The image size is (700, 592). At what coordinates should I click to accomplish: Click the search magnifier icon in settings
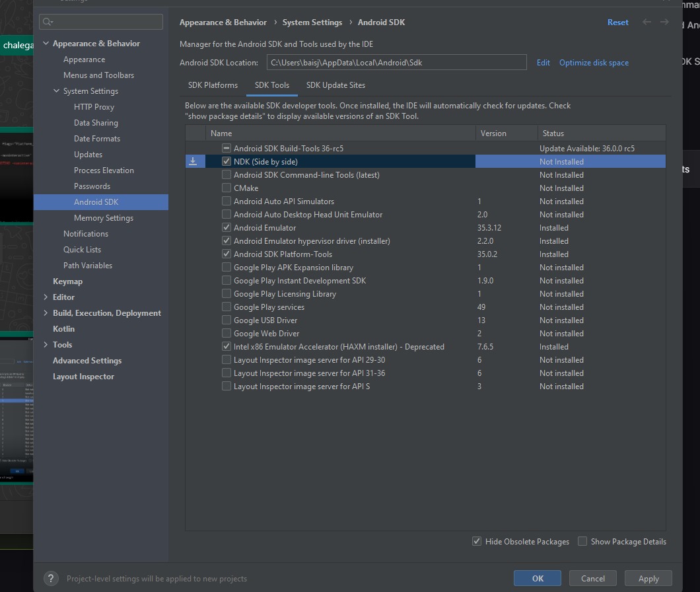(x=48, y=22)
